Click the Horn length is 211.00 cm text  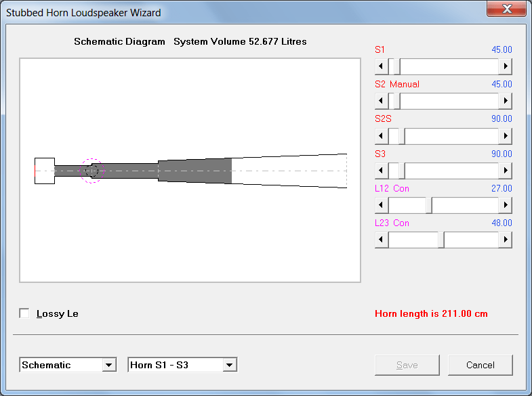pos(431,313)
